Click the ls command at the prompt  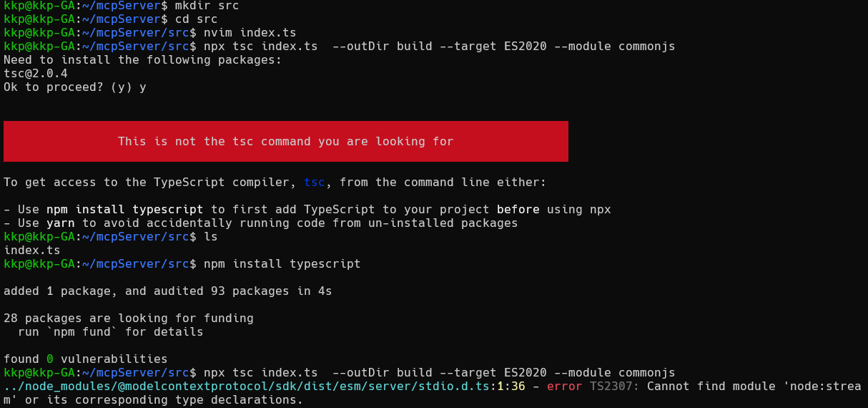click(210, 237)
